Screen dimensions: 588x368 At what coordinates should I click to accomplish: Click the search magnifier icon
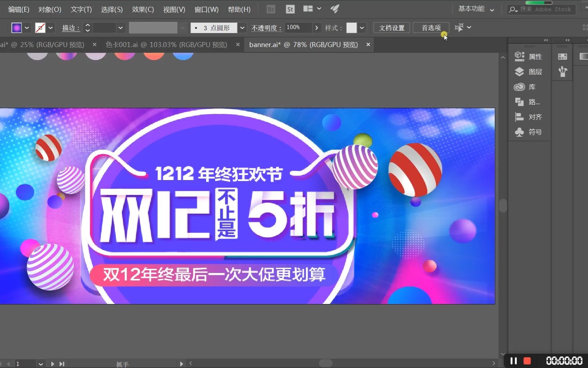point(513,9)
